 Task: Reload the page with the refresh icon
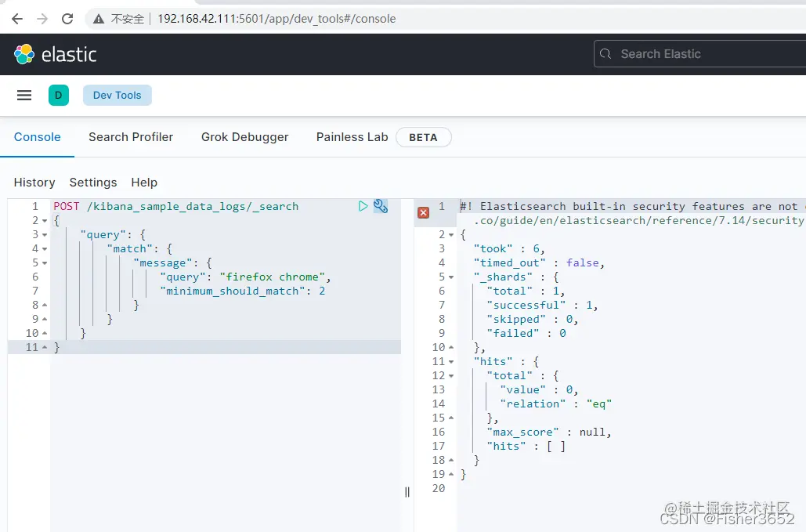pos(67,19)
